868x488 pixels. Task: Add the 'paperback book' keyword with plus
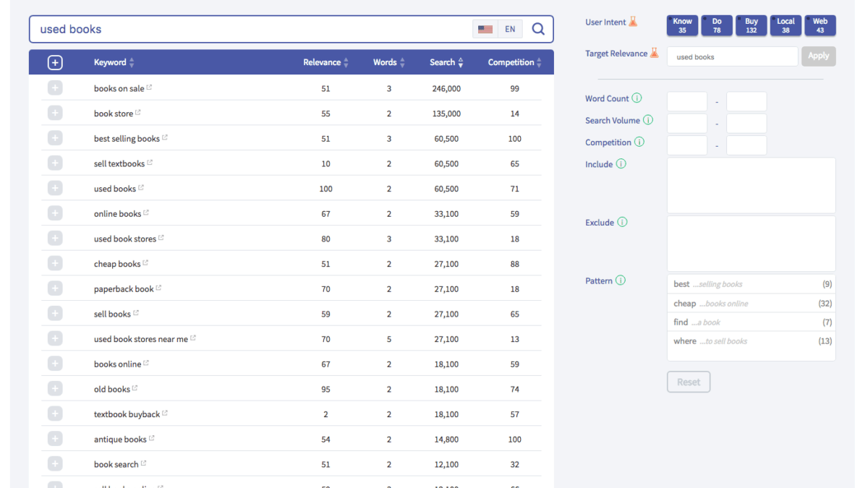55,288
